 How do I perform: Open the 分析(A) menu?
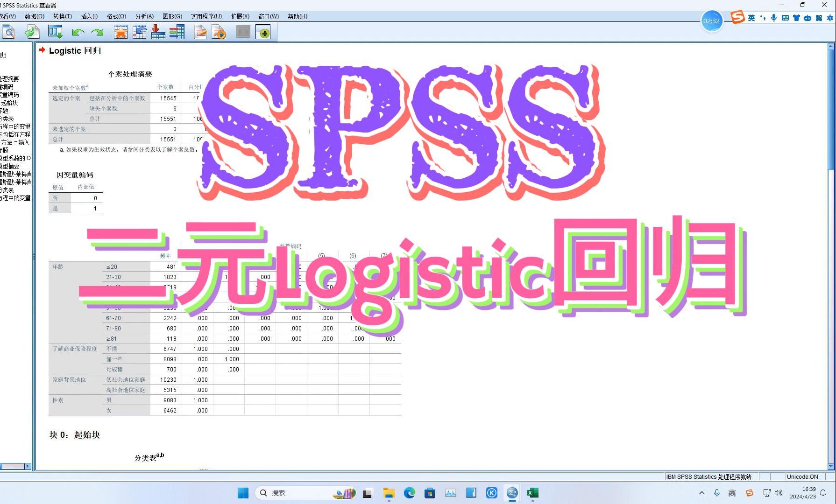point(144,16)
